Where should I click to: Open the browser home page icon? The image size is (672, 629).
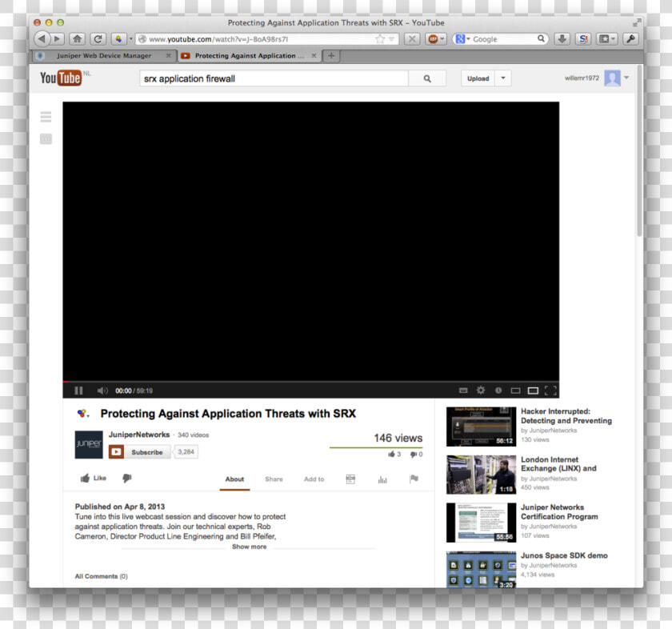[77, 39]
